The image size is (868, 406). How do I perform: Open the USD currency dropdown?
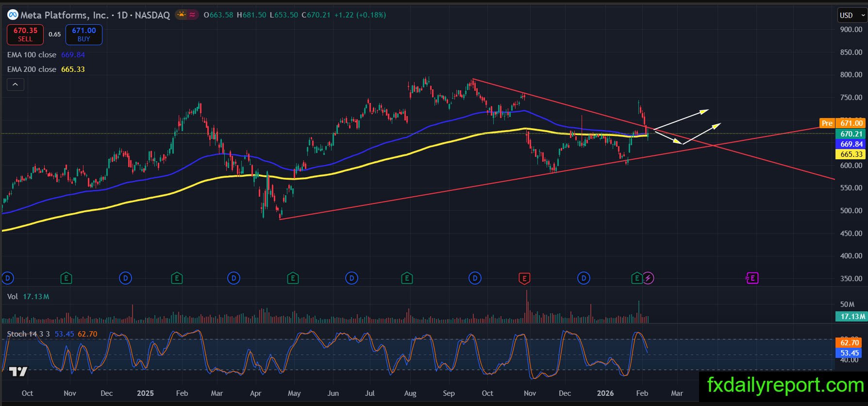click(x=852, y=15)
